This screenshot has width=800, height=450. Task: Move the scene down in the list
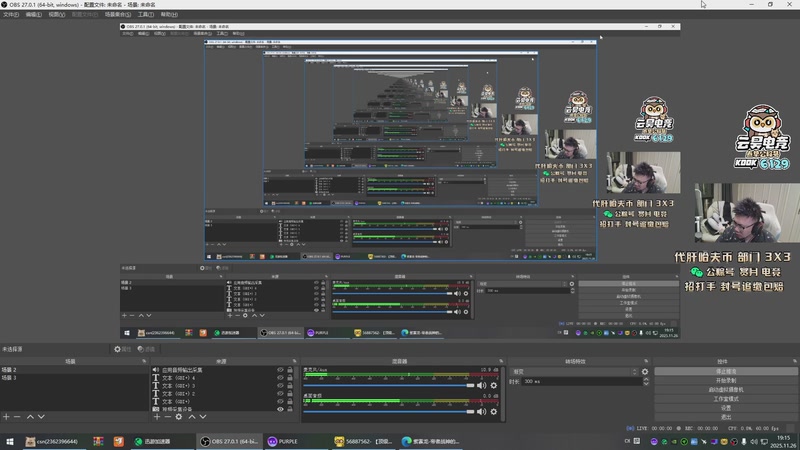[41, 417]
